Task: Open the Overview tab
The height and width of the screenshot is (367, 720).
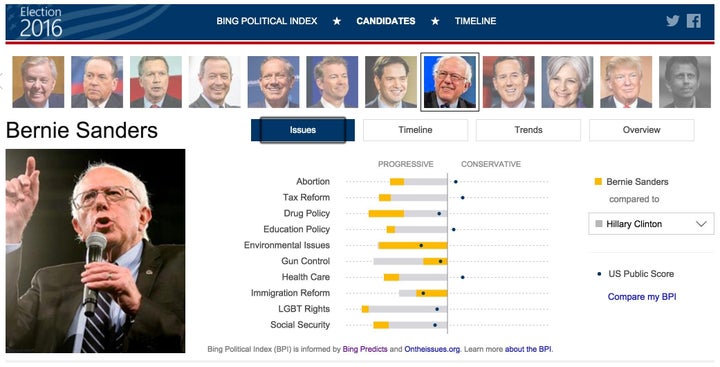Action: (641, 130)
